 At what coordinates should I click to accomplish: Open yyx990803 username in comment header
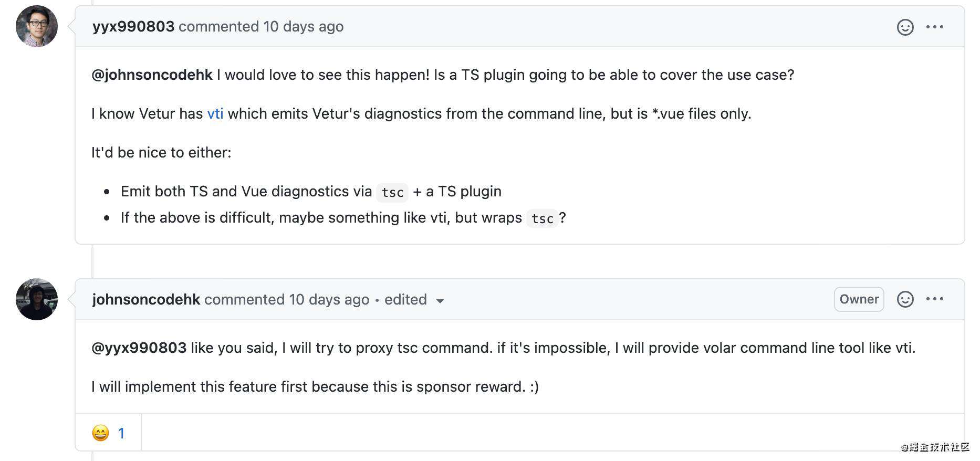coord(133,26)
